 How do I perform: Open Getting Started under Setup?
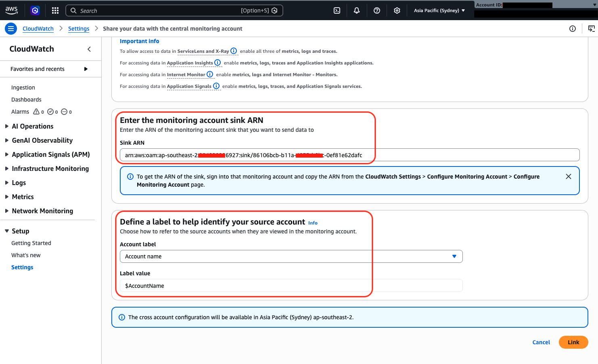click(31, 243)
